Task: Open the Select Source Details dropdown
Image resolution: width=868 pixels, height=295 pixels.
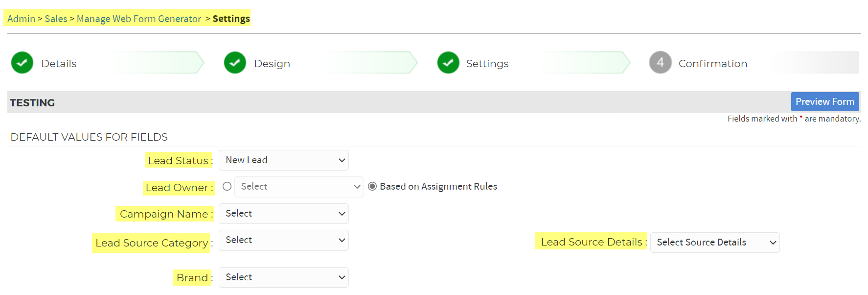Action: (x=715, y=243)
